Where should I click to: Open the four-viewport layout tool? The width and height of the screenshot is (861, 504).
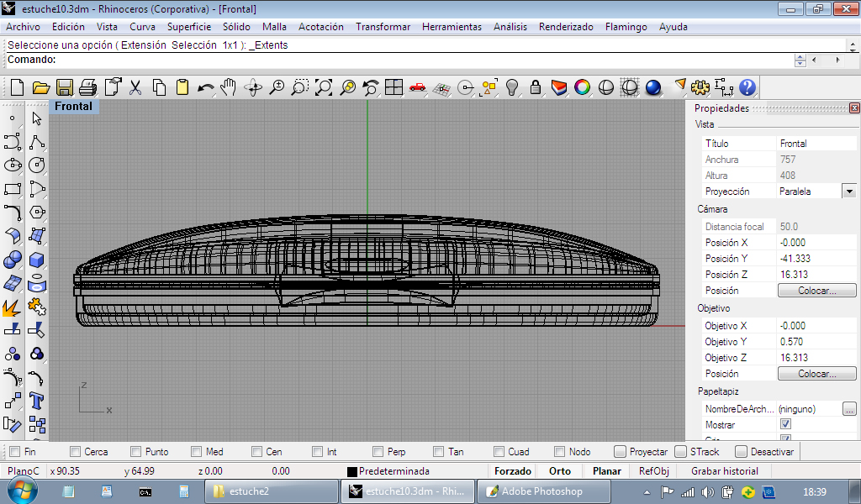(x=394, y=87)
